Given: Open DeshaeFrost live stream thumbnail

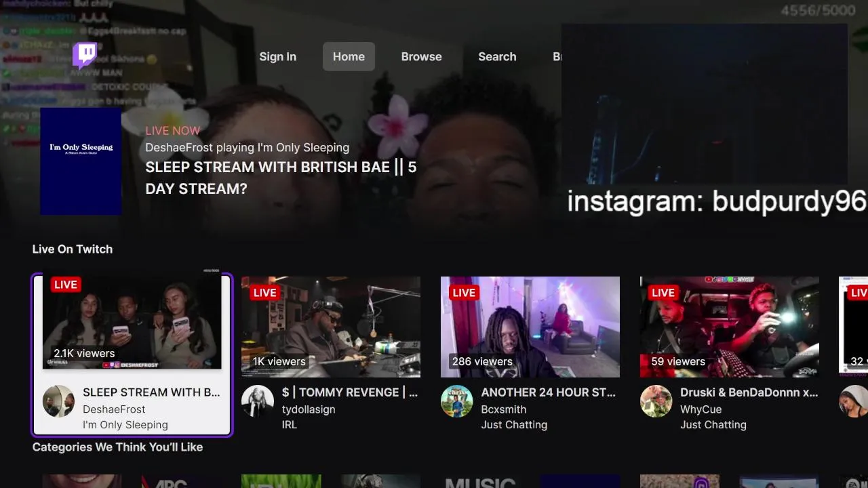Looking at the screenshot, I should click(x=132, y=319).
